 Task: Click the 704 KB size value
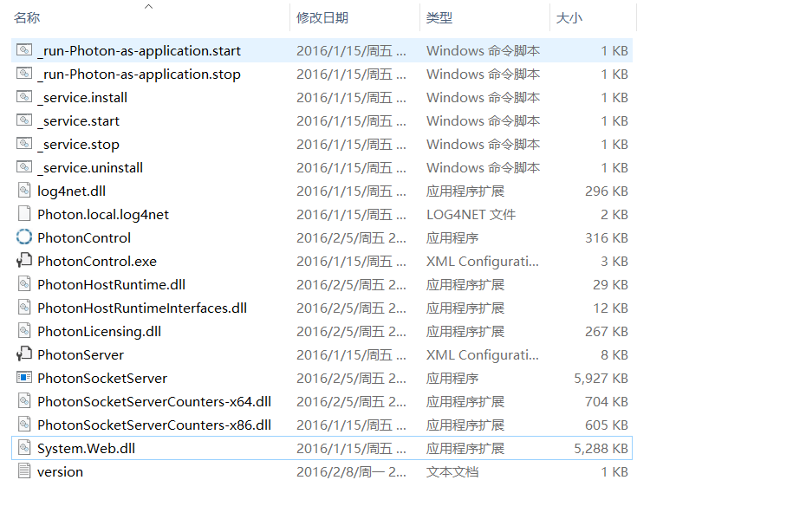click(607, 401)
